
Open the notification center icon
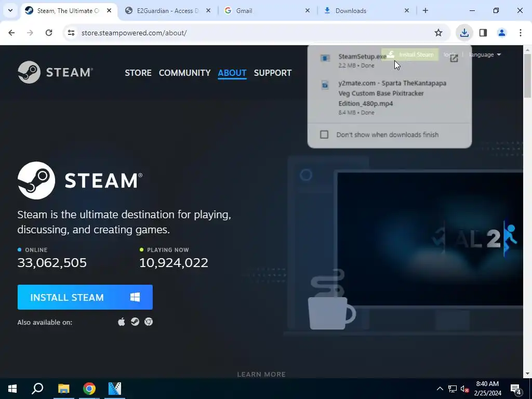(x=516, y=389)
